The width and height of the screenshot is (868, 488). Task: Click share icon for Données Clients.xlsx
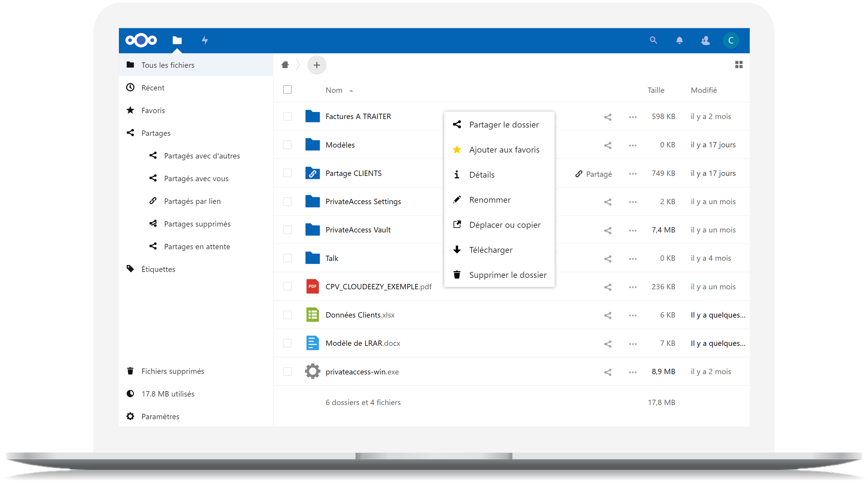[x=608, y=315]
